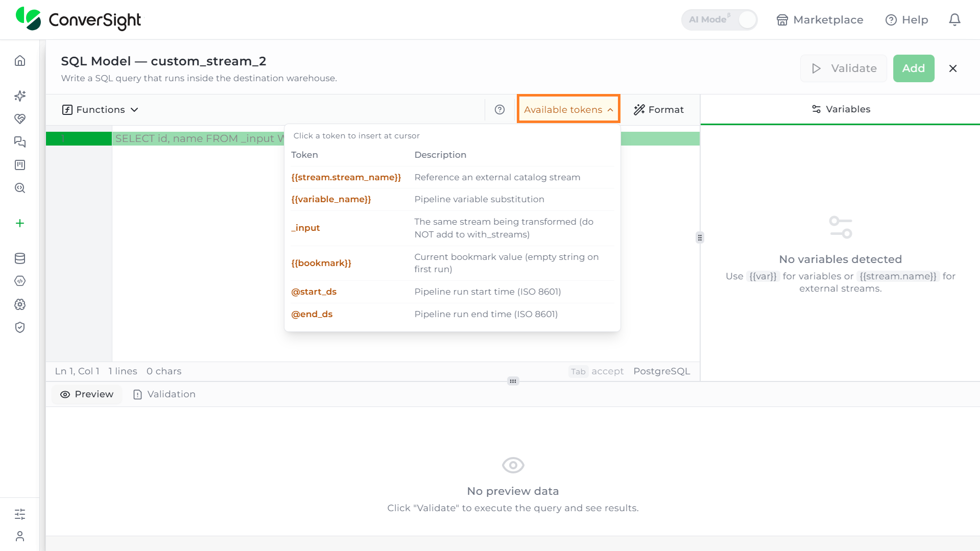Open the code hexagon sidebar icon

coord(20,281)
